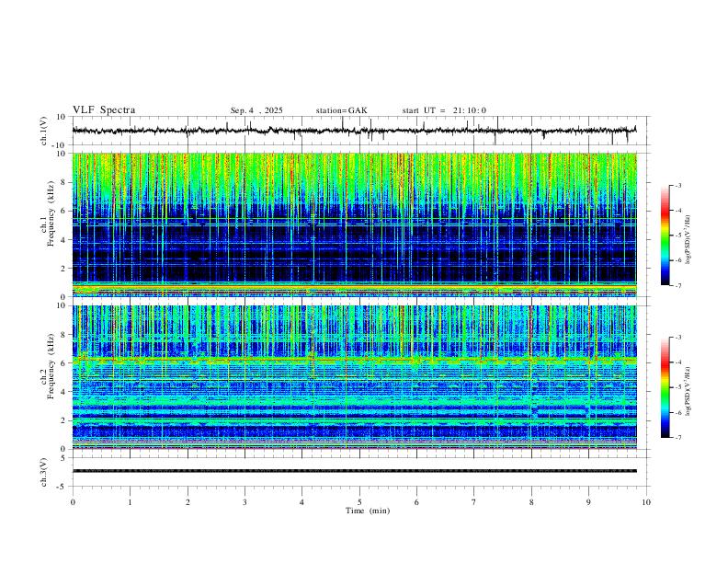The image size is (728, 563).
Task: Click the "Time (min)" axis title
Action: (368, 511)
